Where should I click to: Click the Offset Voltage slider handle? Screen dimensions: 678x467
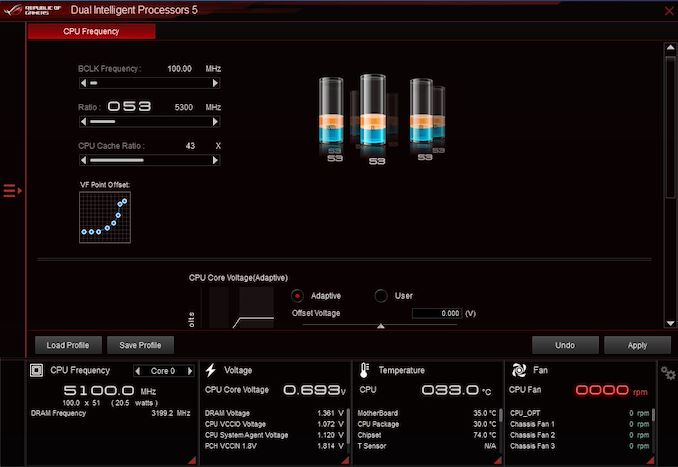click(x=381, y=326)
